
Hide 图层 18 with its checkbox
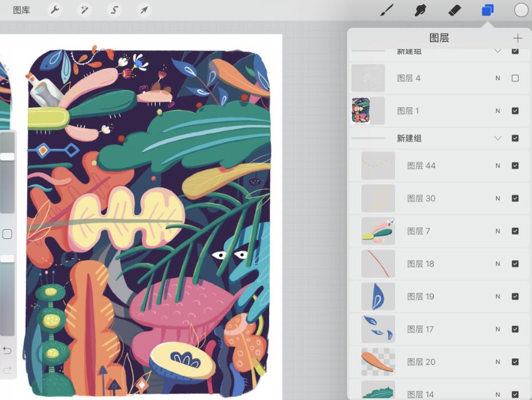(515, 264)
